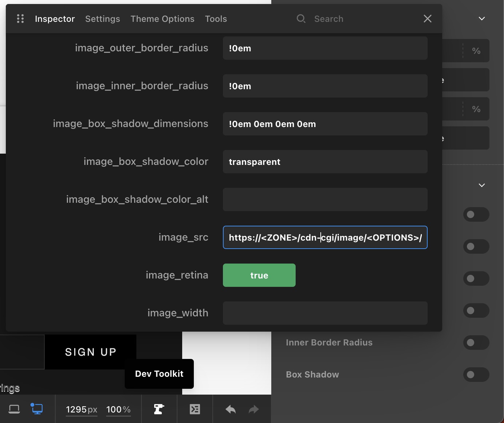Select the laptop preview icon
The height and width of the screenshot is (423, 504).
click(14, 409)
